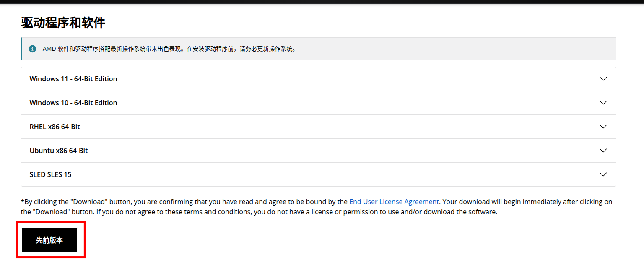The width and height of the screenshot is (644, 270).
Task: Expand Windows 11 - 64-Bit Edition chevron
Action: point(603,79)
